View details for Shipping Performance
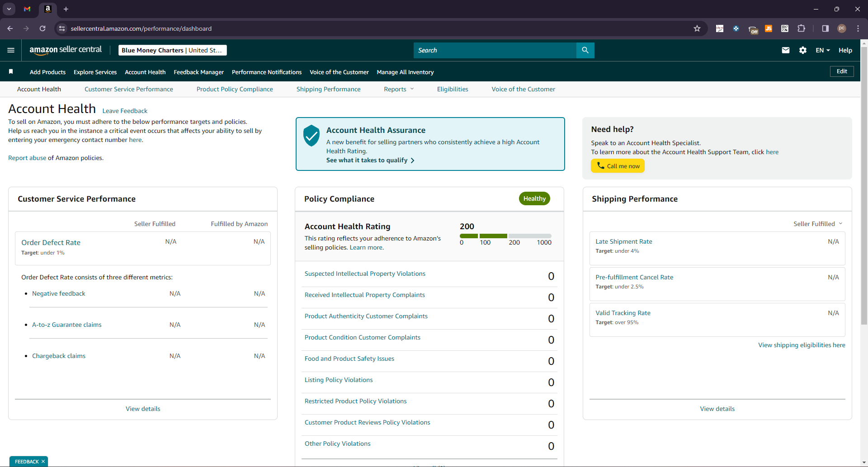This screenshot has height=467, width=868. tap(717, 409)
